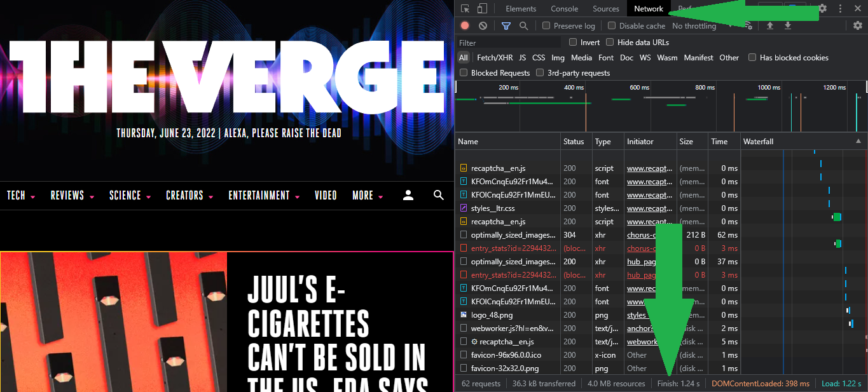Import a HAR file with upload arrow
The height and width of the screenshot is (392, 868).
click(x=770, y=26)
